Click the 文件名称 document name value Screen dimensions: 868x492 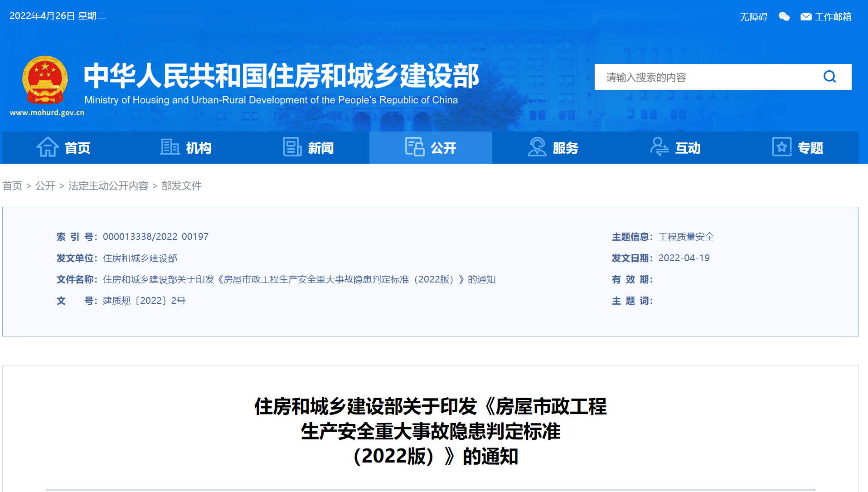point(299,280)
